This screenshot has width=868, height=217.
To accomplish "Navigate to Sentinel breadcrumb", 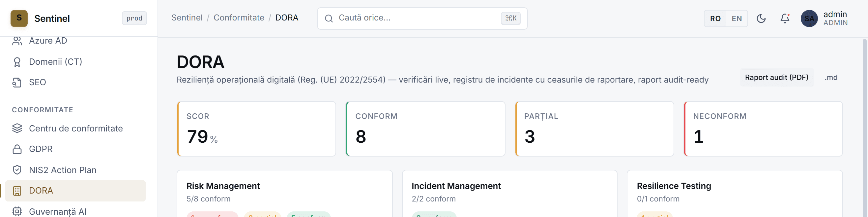I will [187, 18].
